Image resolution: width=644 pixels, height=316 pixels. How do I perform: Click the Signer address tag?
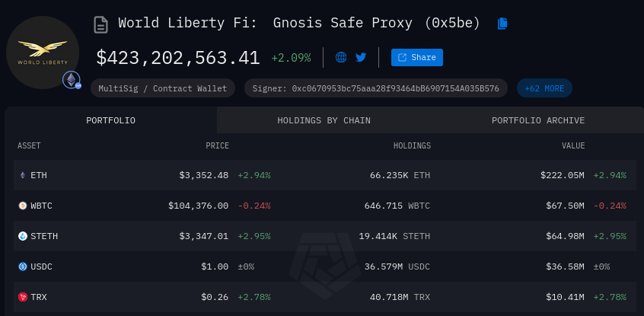pyautogui.click(x=376, y=88)
